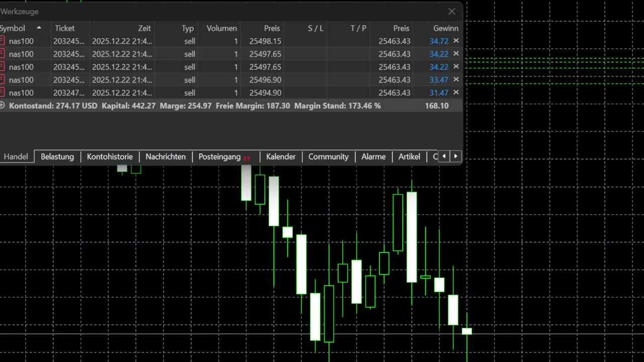This screenshot has height=362, width=644.
Task: Click the Marge 254.97 value
Action: (x=186, y=106)
